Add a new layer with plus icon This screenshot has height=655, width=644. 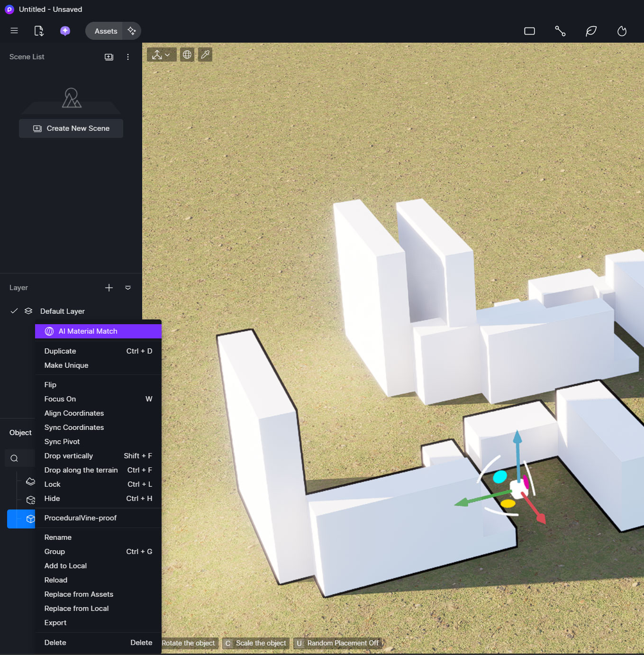(x=109, y=288)
